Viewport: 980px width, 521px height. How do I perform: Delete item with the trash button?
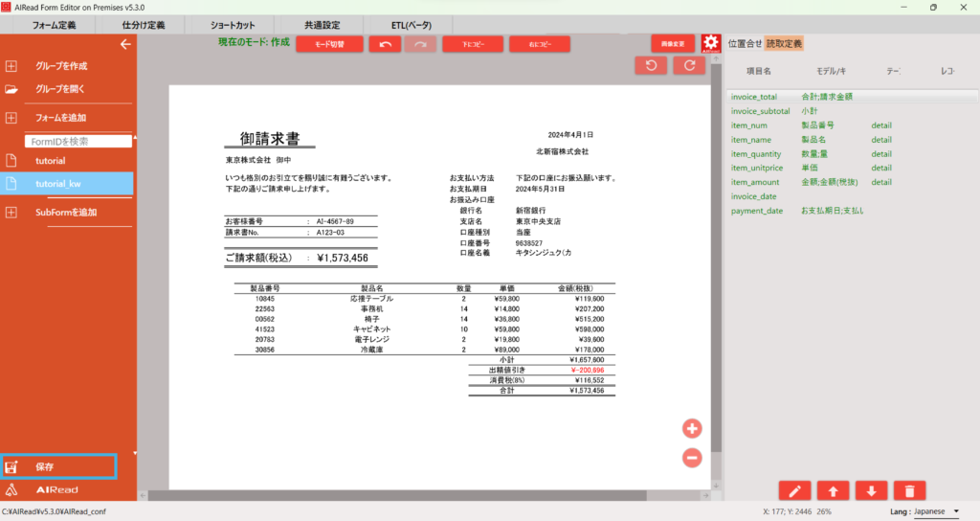907,490
